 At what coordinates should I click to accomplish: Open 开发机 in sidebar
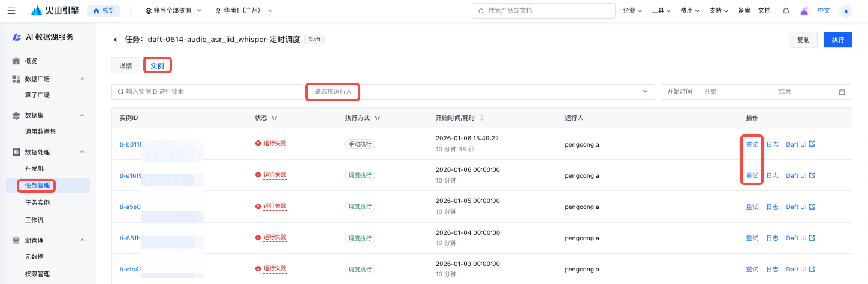pyautogui.click(x=34, y=168)
